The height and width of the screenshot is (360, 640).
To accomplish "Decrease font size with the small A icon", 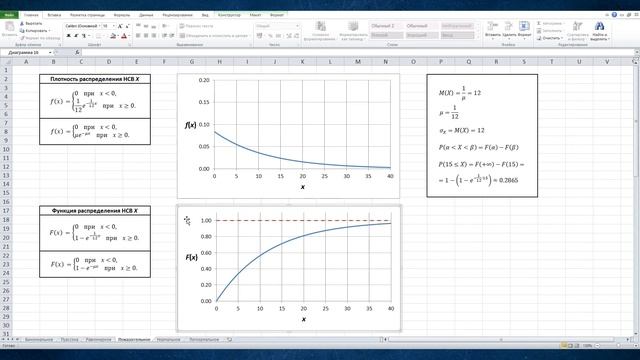I will point(127,26).
